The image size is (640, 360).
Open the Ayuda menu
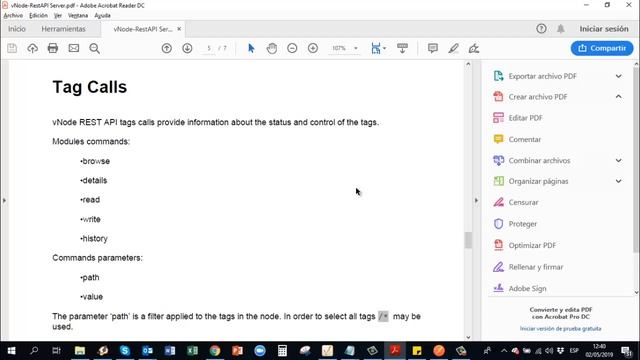(102, 16)
